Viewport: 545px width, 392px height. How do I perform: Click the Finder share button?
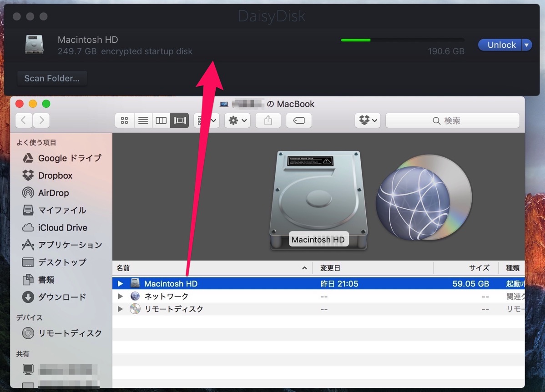[x=268, y=120]
